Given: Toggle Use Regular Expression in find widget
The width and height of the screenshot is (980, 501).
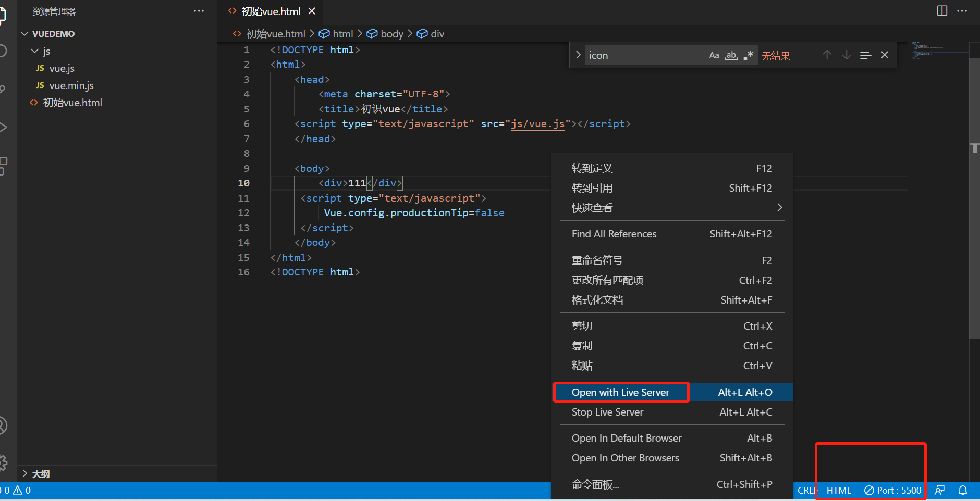Looking at the screenshot, I should (749, 55).
